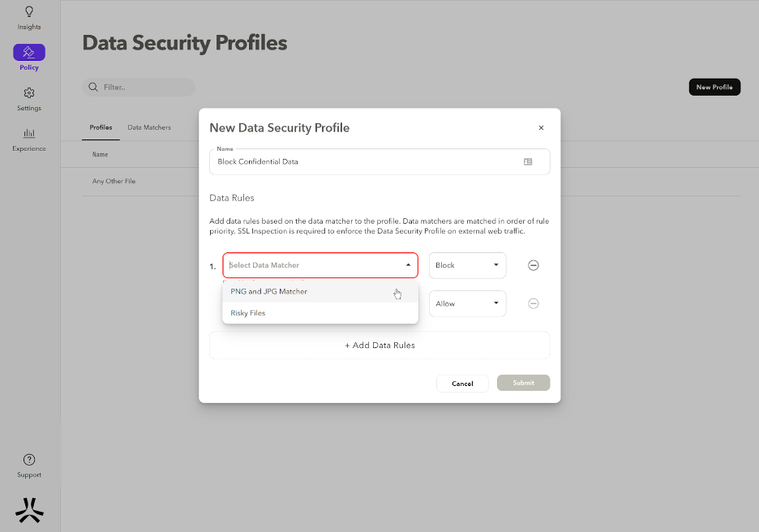Collapse the Select Data Matcher dropdown

coord(408,265)
